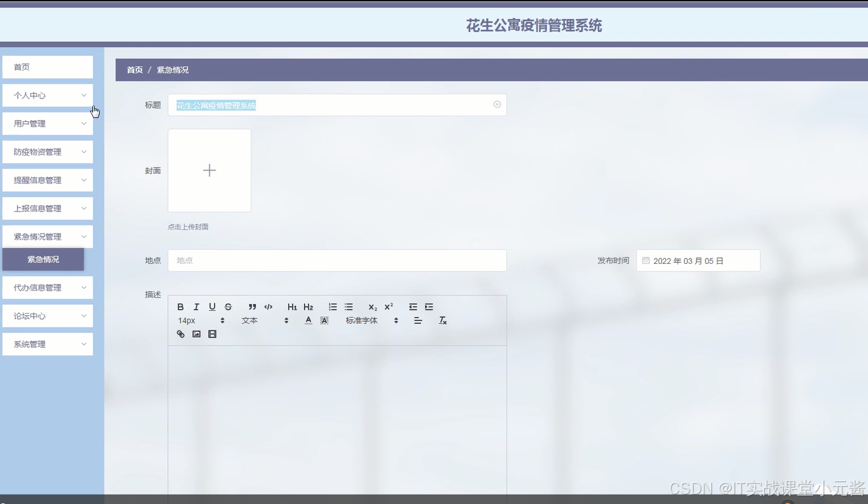This screenshot has height=504, width=868.
Task: Insert a blockquote in editor
Action: [253, 307]
